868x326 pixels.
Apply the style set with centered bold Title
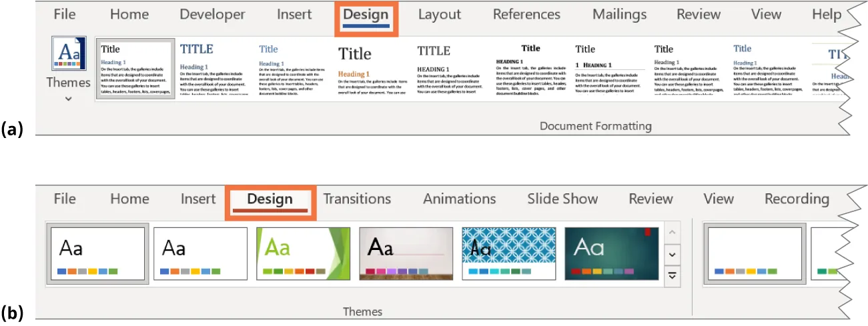pyautogui.click(x=530, y=69)
